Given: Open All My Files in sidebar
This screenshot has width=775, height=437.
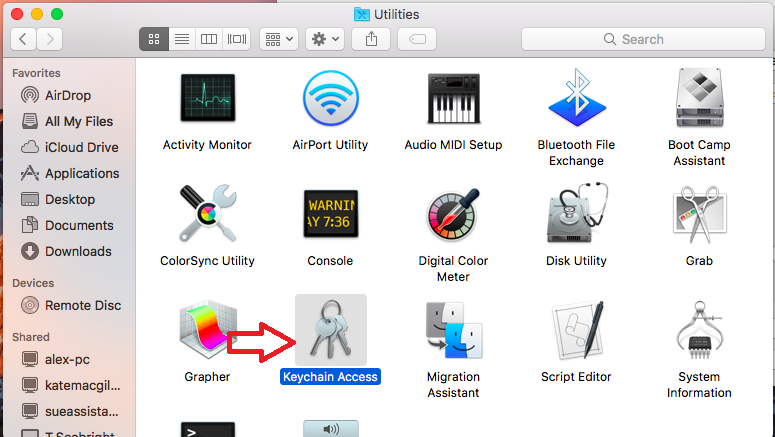Looking at the screenshot, I should coord(68,121).
